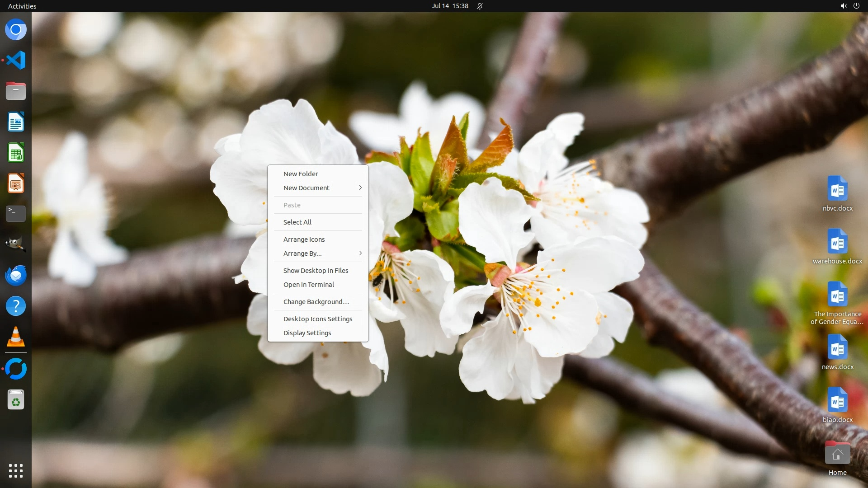Launch VLC media player from dock
The image size is (868, 488).
pyautogui.click(x=16, y=337)
